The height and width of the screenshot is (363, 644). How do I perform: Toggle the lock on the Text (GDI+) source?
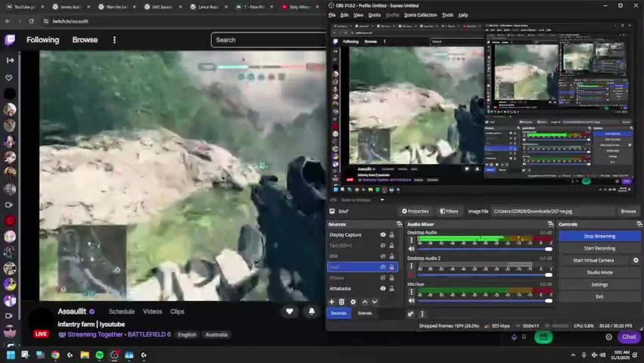[x=392, y=246]
